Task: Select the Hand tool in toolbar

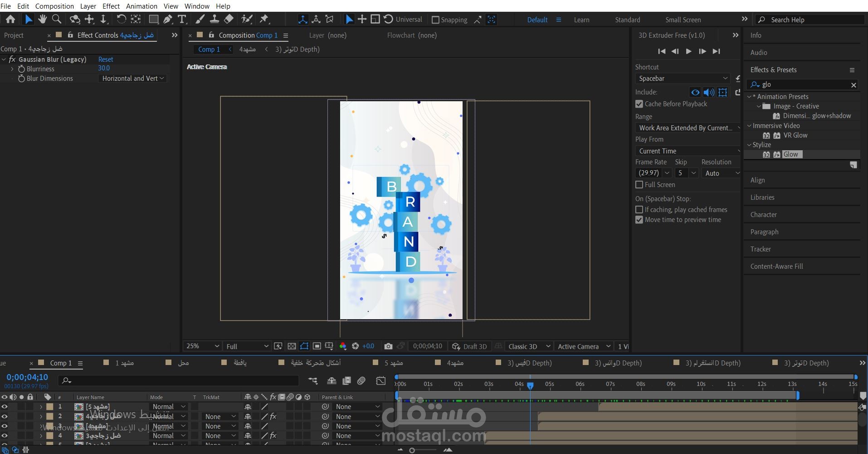Action: [x=42, y=19]
